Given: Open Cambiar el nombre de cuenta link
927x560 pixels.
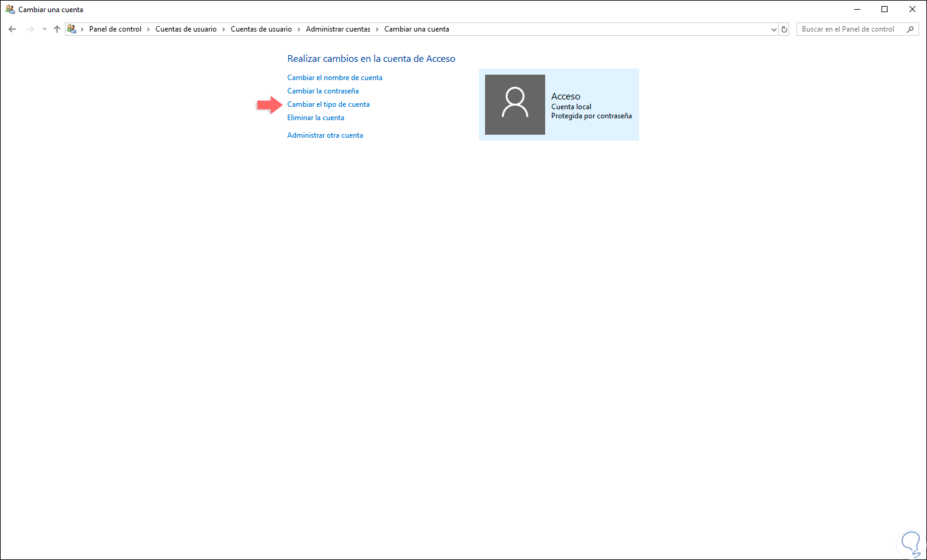Looking at the screenshot, I should click(x=334, y=78).
